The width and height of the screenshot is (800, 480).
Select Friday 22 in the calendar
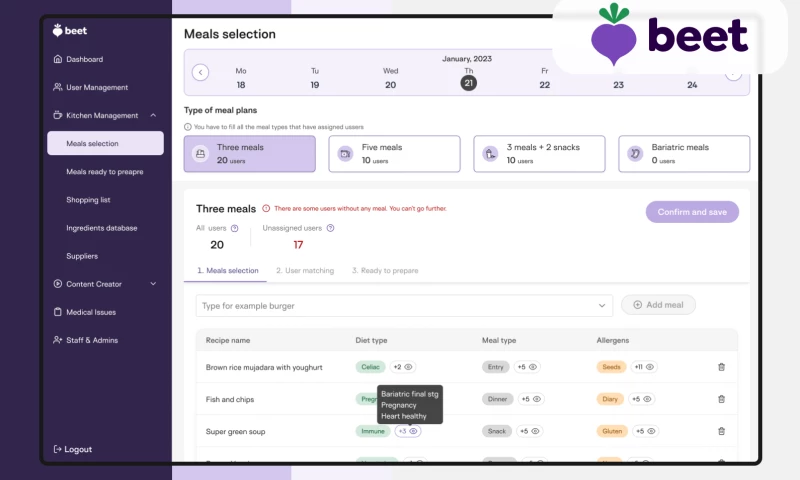(545, 78)
